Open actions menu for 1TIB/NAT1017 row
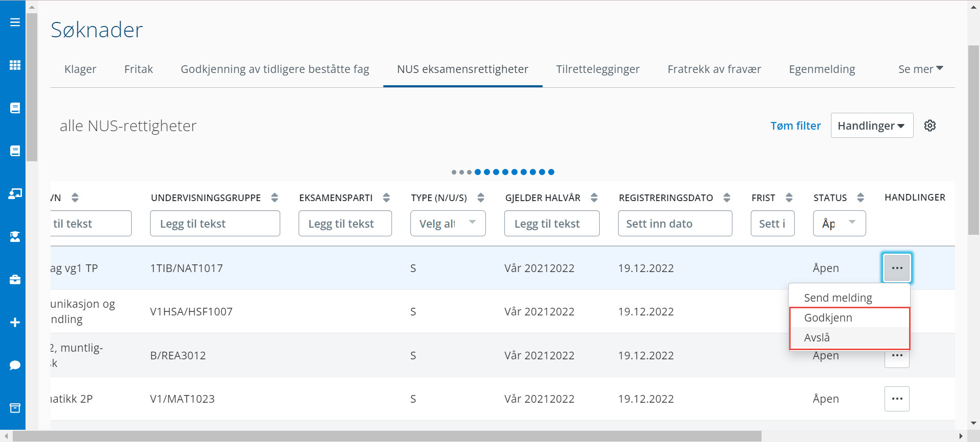This screenshot has width=980, height=442. click(897, 268)
